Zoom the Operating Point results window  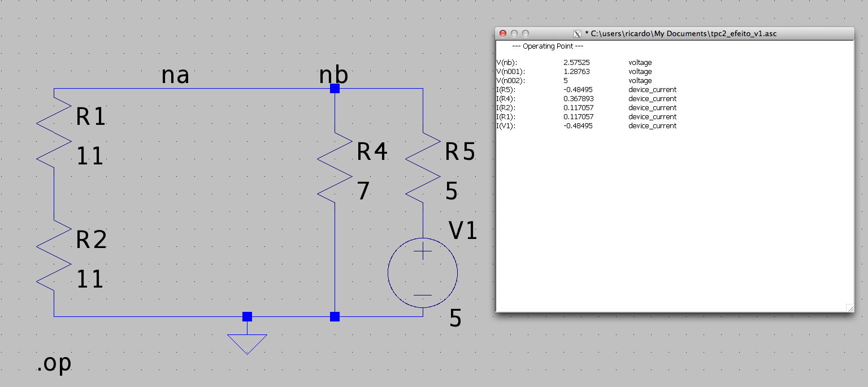[x=526, y=34]
